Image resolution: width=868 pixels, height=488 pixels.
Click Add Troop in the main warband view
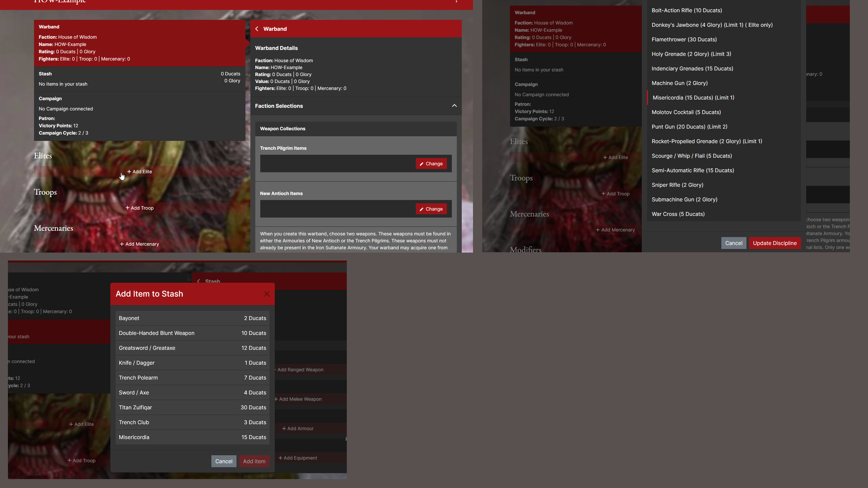(139, 208)
